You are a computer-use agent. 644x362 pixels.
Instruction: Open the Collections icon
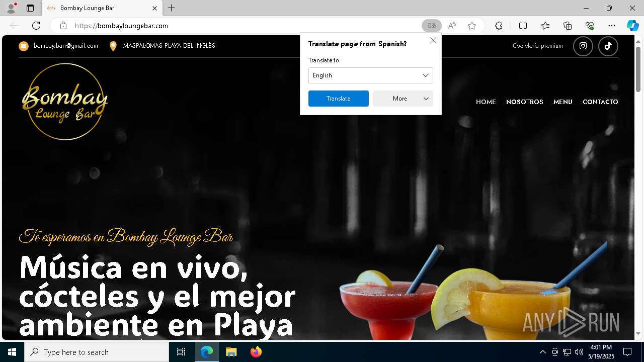[x=568, y=26]
